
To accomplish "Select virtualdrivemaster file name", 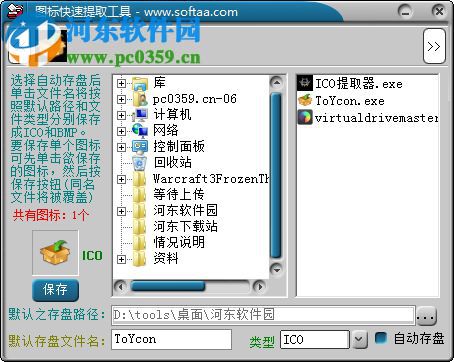I will point(376,118).
